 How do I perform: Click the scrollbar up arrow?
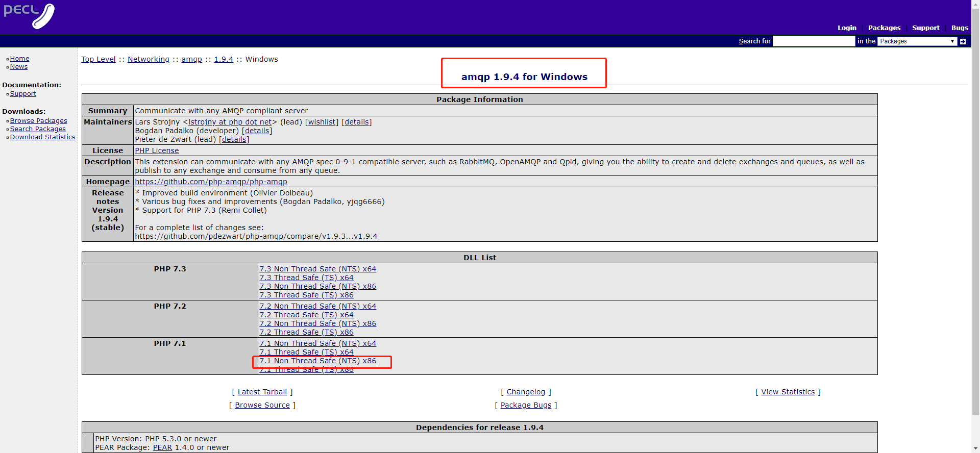[x=975, y=4]
